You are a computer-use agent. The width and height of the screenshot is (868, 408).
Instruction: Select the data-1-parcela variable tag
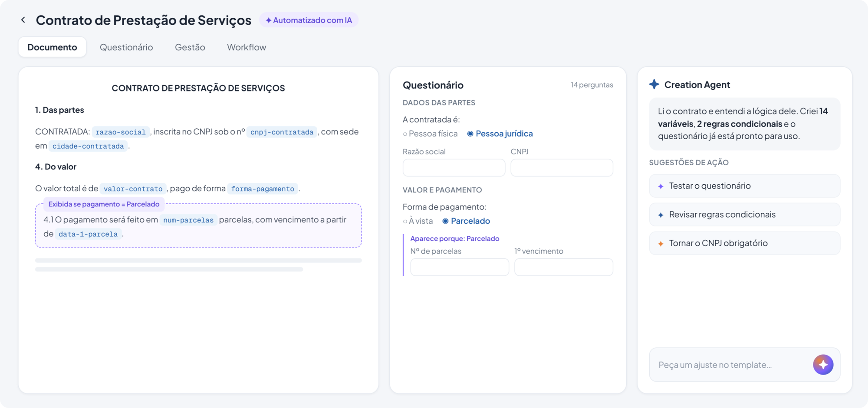(88, 234)
